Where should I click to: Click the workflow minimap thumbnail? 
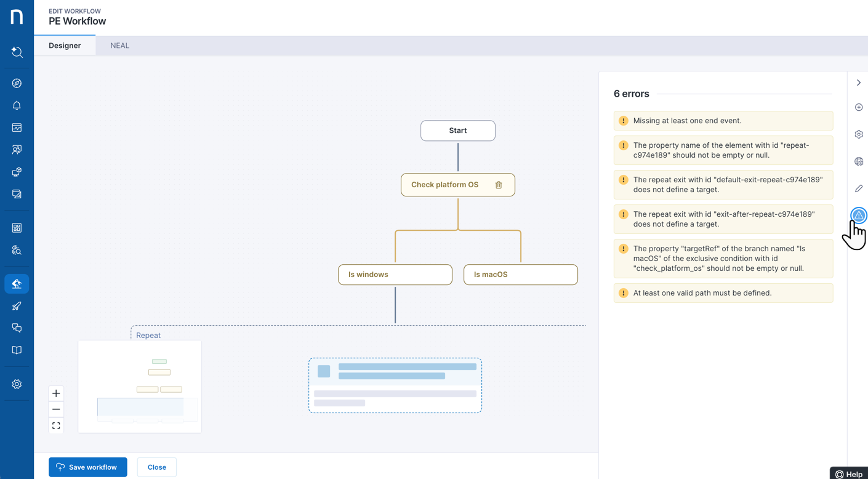[x=140, y=387]
